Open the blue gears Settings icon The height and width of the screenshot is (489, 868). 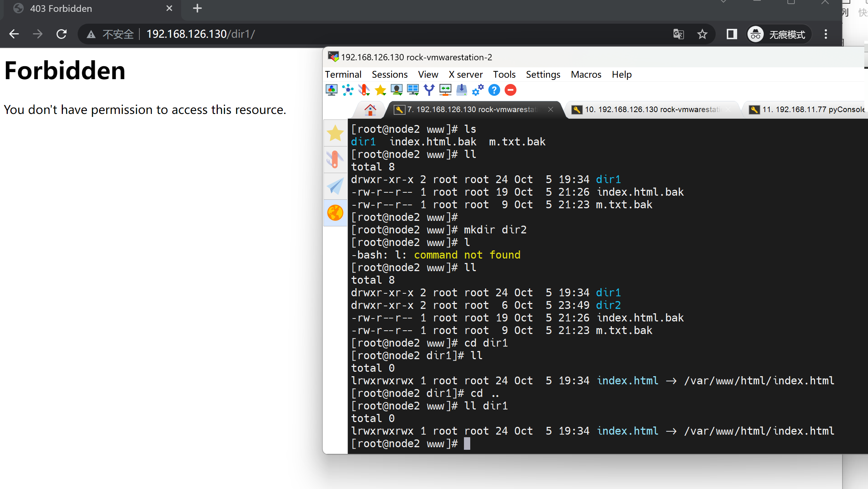point(478,90)
